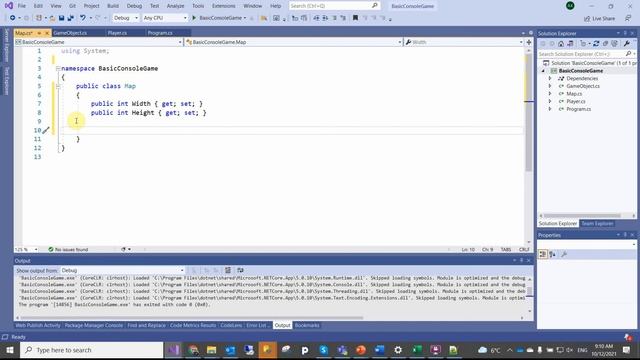Switch to the Team Explorer tab
This screenshot has width=640, height=360.
(597, 223)
